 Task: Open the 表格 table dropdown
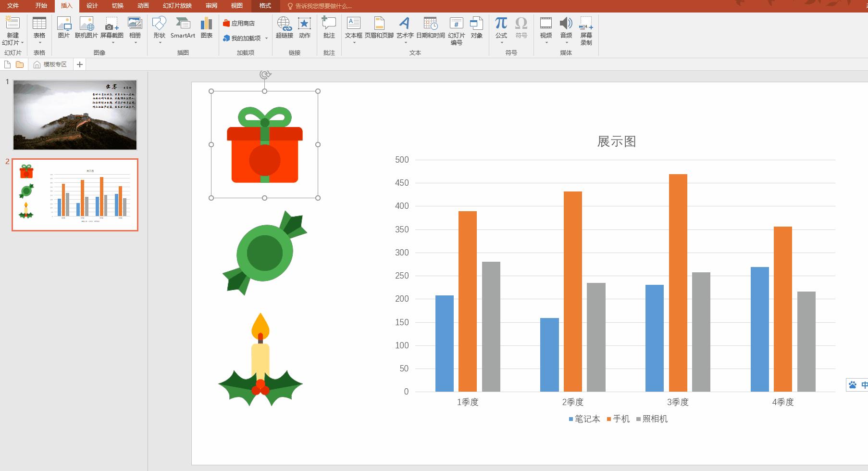pos(39,42)
